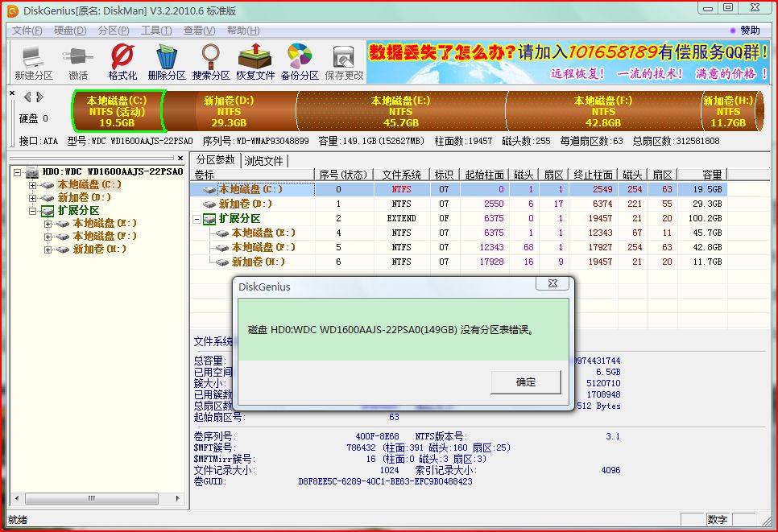Click HD0 disk icon in tree
Viewport: 778px width, 532px height.
[x=32, y=172]
